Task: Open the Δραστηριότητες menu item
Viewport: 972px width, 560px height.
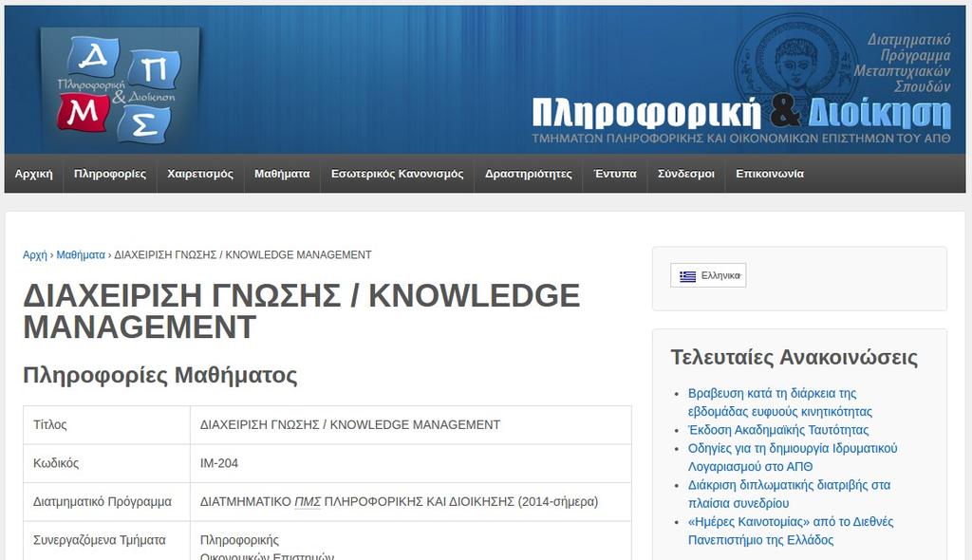Action: click(x=528, y=174)
